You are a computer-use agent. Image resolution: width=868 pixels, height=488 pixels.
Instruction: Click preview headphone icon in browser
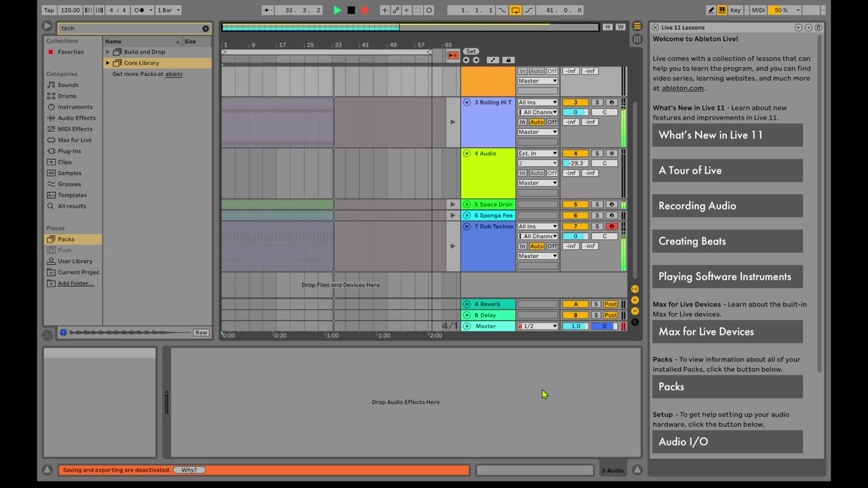[x=64, y=333]
